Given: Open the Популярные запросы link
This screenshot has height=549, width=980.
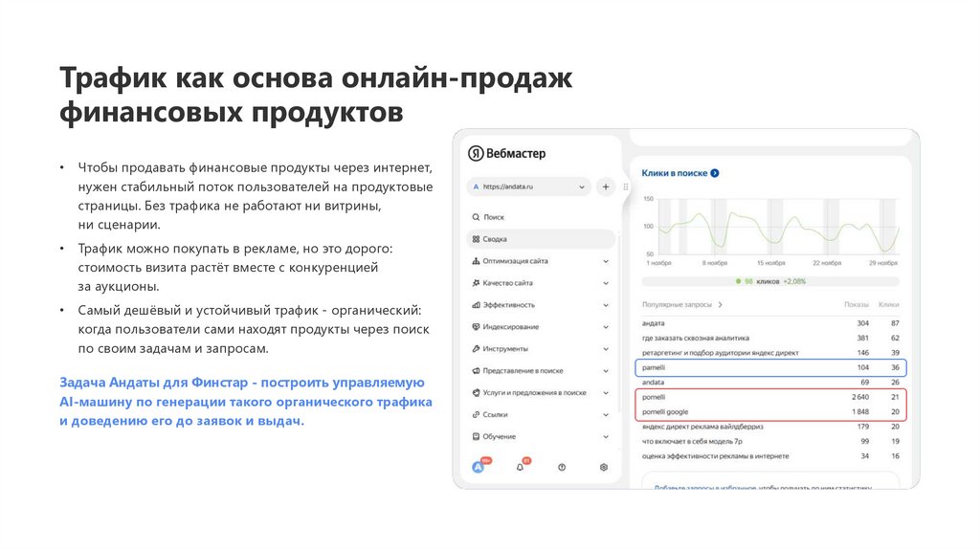Looking at the screenshot, I should pyautogui.click(x=677, y=305).
